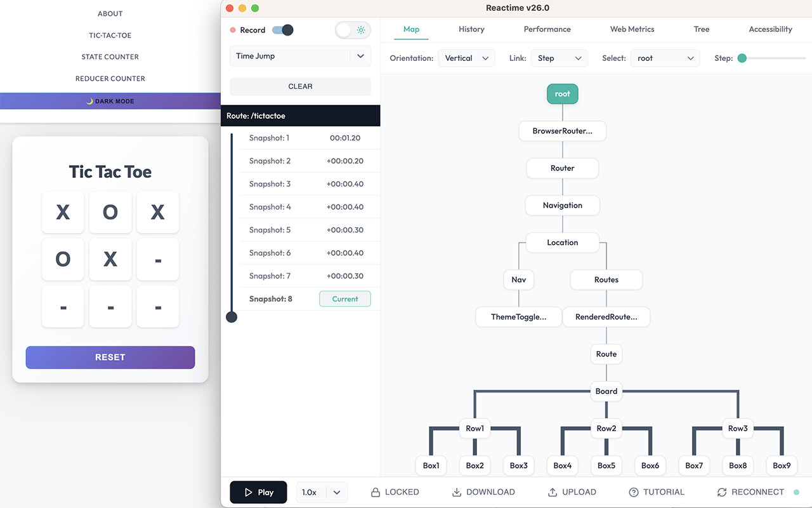Click the snapshot timeline's round handle

tap(232, 317)
